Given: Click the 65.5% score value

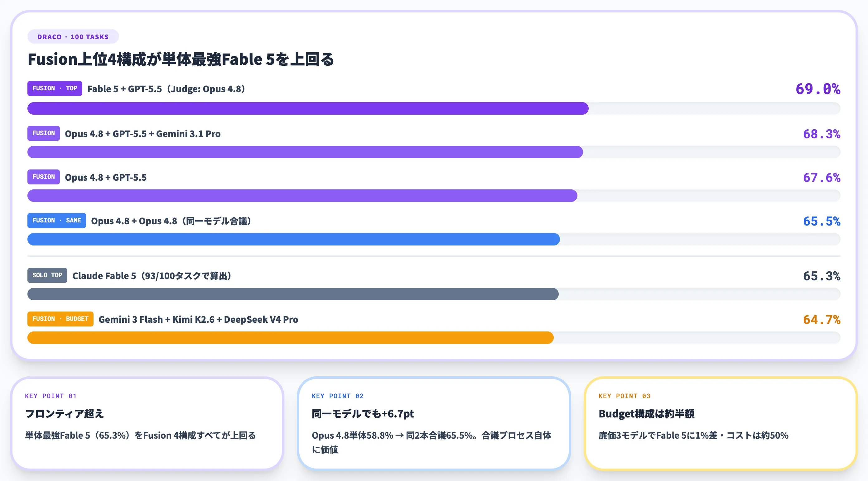Looking at the screenshot, I should [x=822, y=221].
